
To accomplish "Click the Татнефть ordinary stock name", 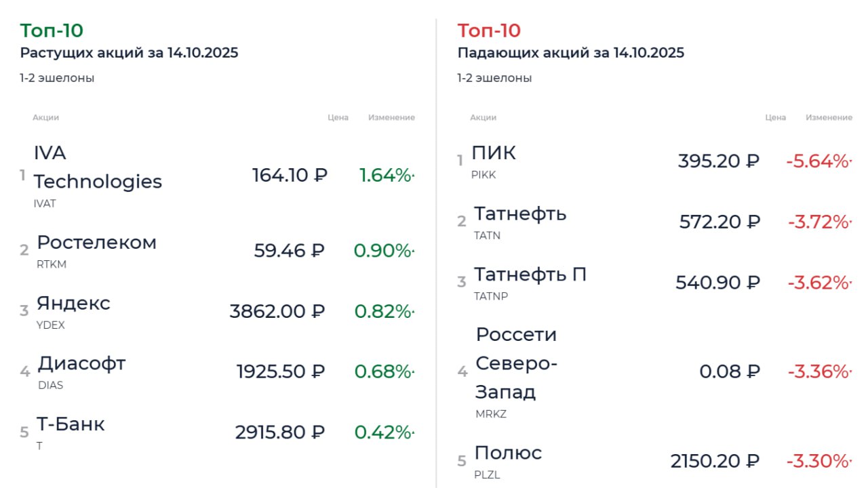I will pos(520,214).
